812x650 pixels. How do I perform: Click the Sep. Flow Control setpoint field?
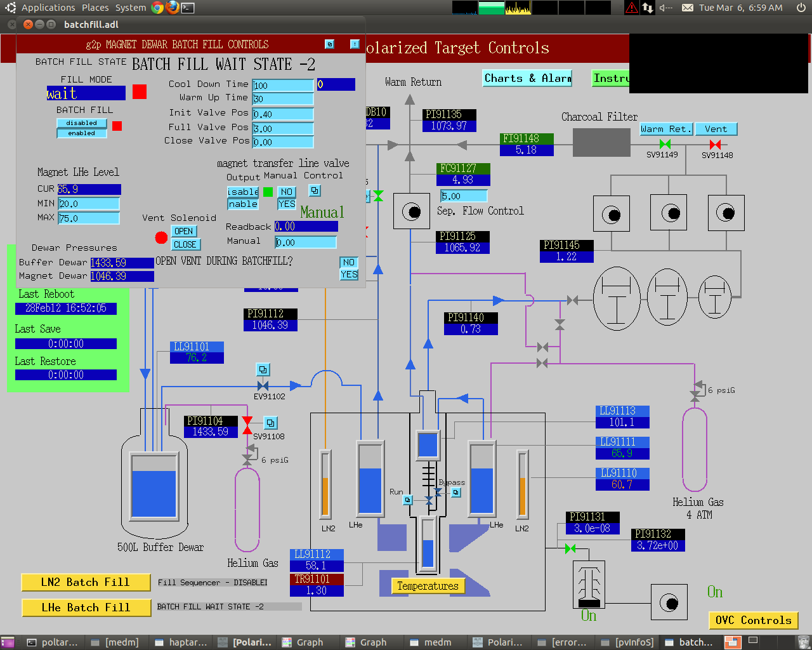pyautogui.click(x=464, y=196)
